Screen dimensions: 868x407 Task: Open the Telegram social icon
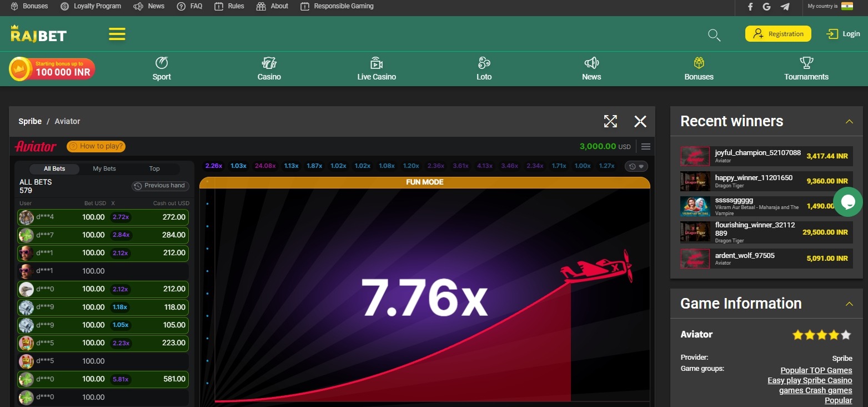click(x=785, y=7)
